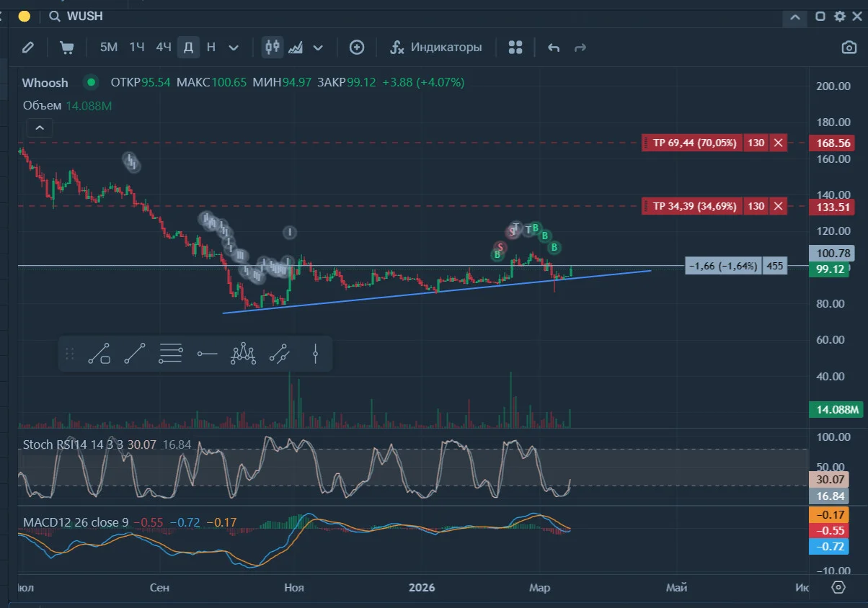Redo the last chart action
868x608 pixels.
pos(580,48)
